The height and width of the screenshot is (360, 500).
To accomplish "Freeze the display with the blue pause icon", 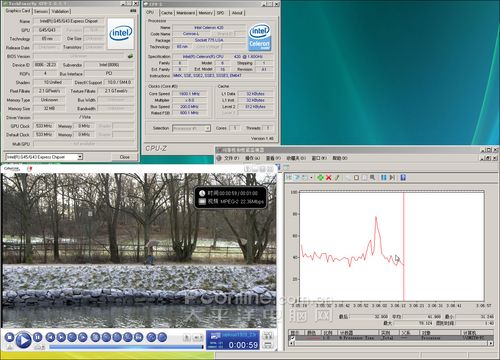I will (x=384, y=178).
